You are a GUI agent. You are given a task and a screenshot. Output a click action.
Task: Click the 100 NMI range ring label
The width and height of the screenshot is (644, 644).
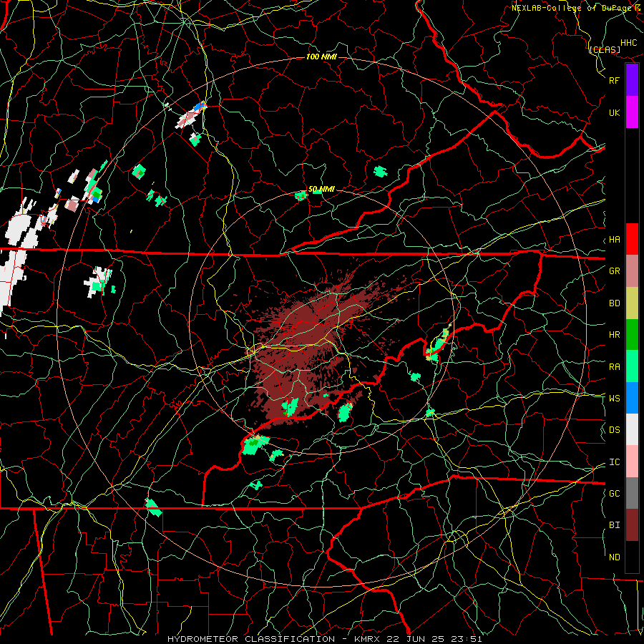point(321,57)
